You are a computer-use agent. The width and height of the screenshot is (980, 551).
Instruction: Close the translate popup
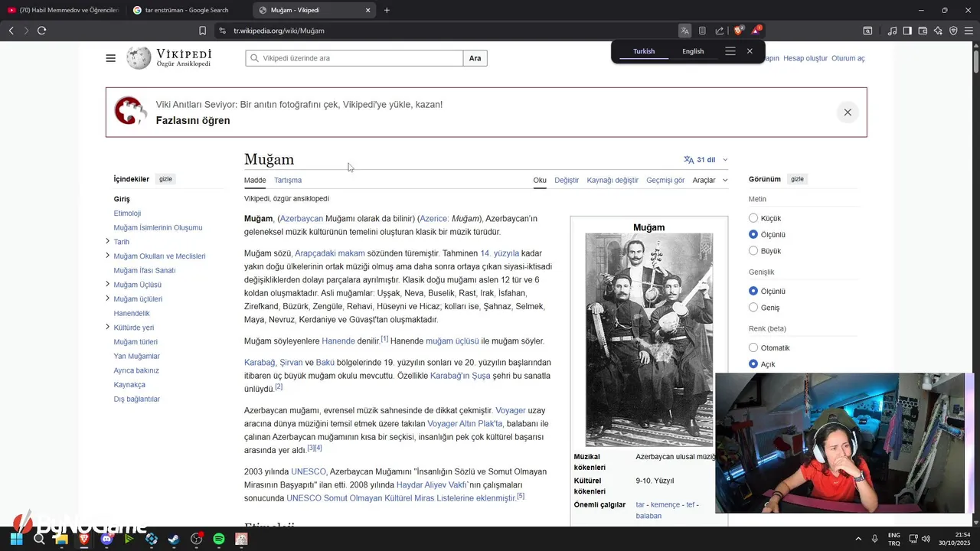point(750,51)
